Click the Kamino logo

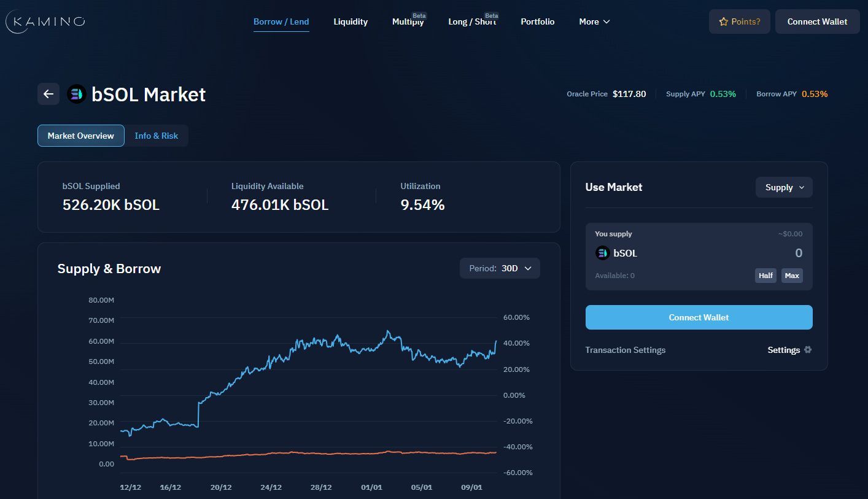point(45,21)
